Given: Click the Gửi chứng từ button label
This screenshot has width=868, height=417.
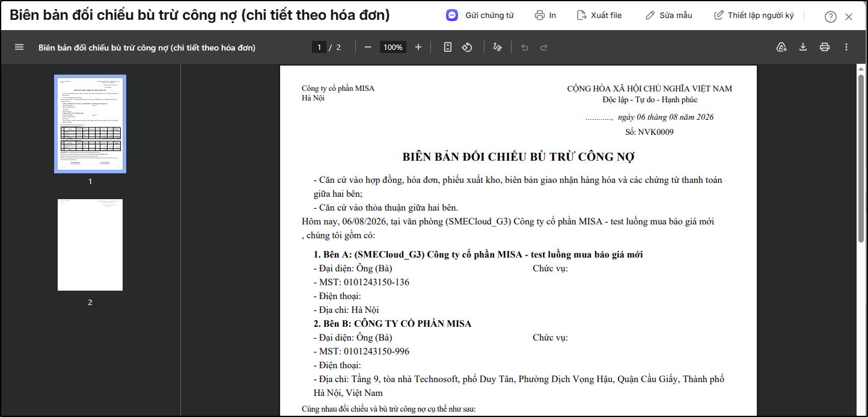Looking at the screenshot, I should [x=489, y=16].
